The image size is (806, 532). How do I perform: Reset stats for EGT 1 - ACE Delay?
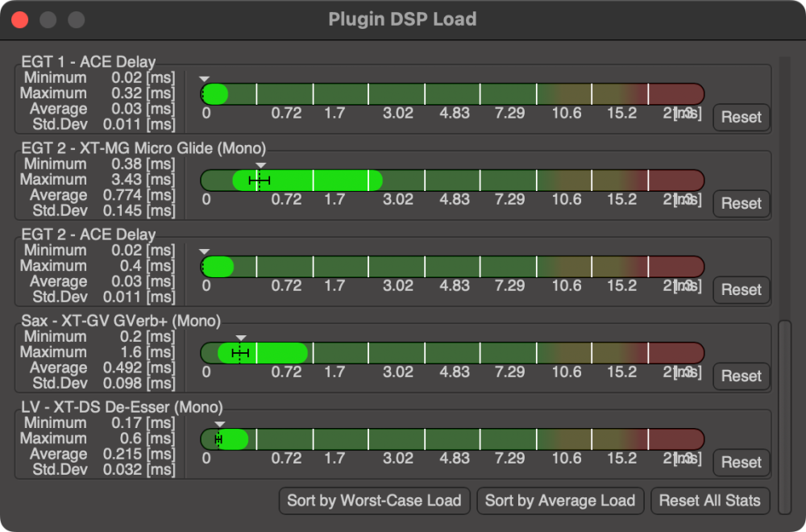point(742,117)
